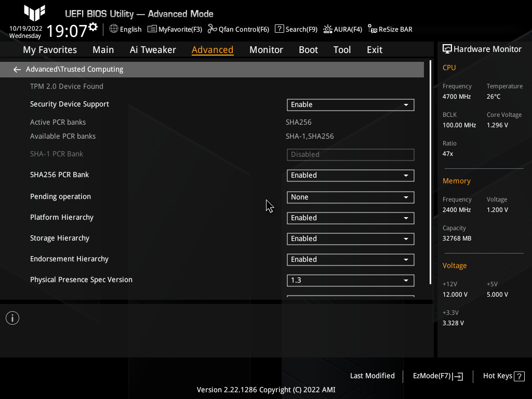Click the Hardware Monitor panel icon
This screenshot has height=399, width=532.
click(x=447, y=49)
